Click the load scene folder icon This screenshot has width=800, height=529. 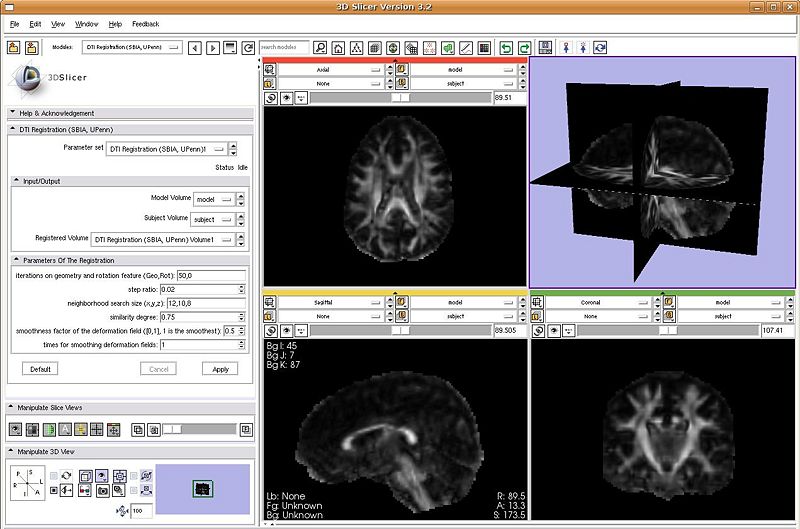14,47
